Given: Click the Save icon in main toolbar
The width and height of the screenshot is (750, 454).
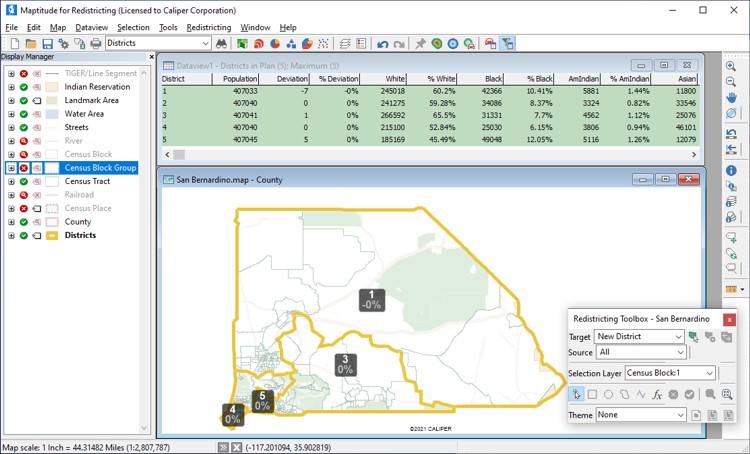Looking at the screenshot, I should pos(48,44).
